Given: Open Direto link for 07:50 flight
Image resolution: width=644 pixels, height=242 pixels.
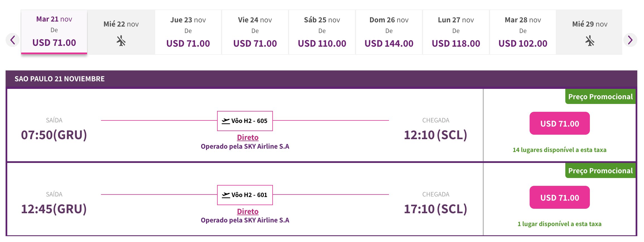Looking at the screenshot, I should coord(248,137).
